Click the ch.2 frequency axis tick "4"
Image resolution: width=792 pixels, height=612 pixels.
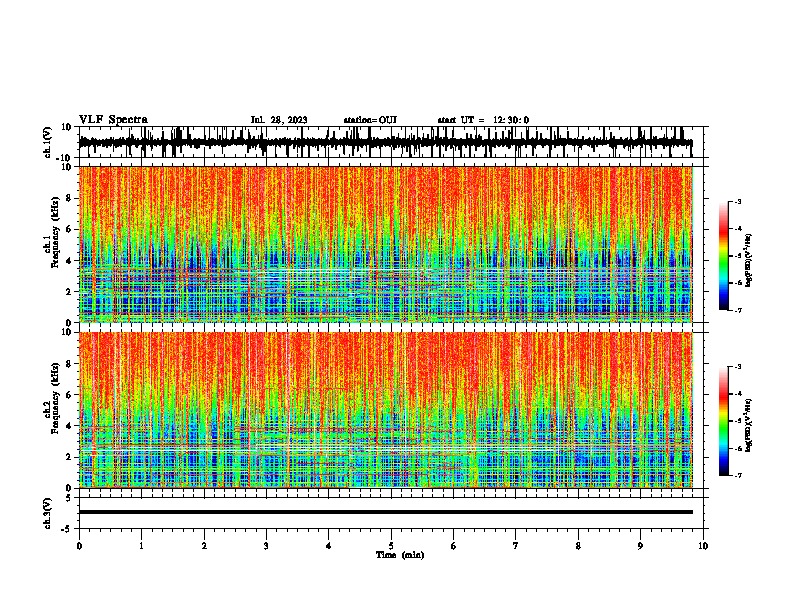pos(70,426)
